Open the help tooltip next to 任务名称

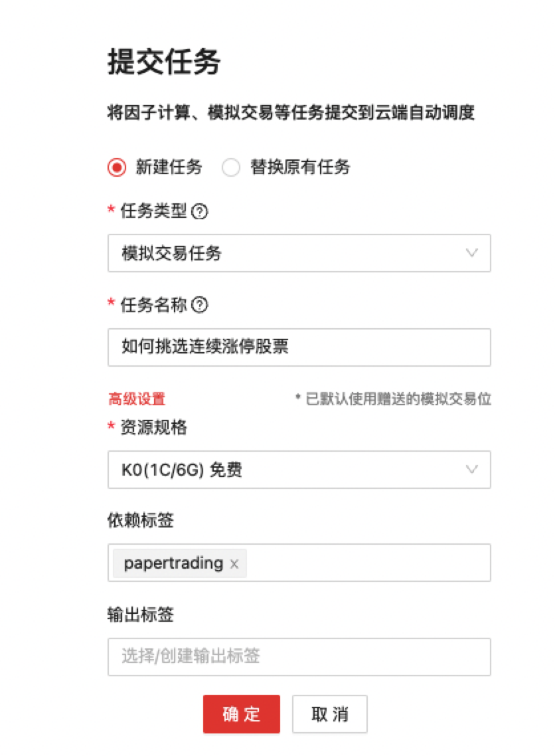(x=199, y=305)
